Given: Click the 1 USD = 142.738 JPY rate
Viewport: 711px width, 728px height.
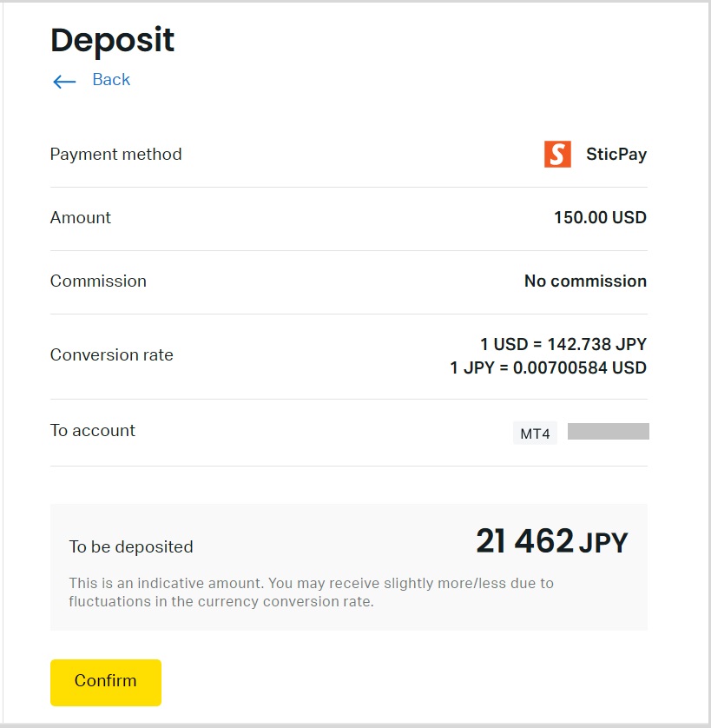Looking at the screenshot, I should (x=563, y=344).
